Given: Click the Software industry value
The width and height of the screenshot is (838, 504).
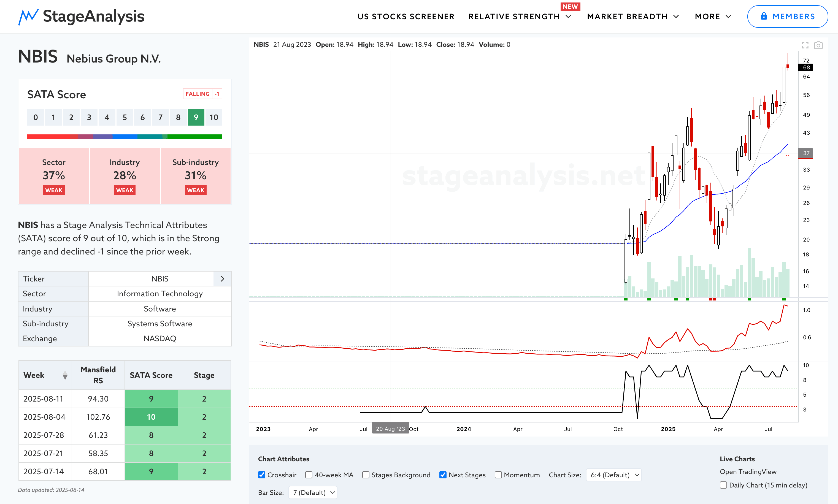Looking at the screenshot, I should point(160,309).
